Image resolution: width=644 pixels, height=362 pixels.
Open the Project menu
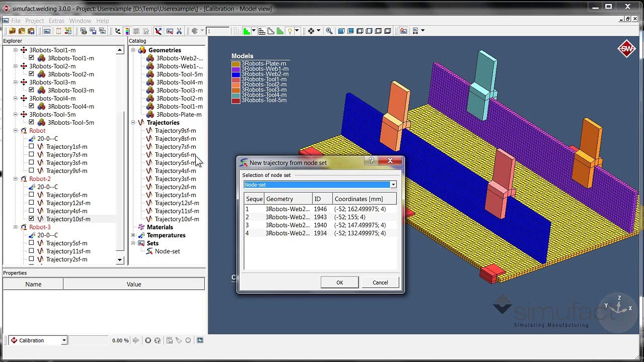point(35,21)
